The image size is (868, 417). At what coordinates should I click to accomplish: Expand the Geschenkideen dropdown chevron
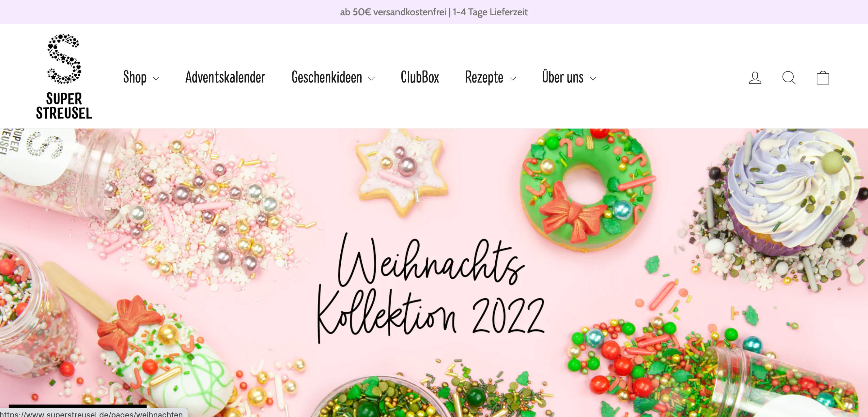pyautogui.click(x=372, y=79)
